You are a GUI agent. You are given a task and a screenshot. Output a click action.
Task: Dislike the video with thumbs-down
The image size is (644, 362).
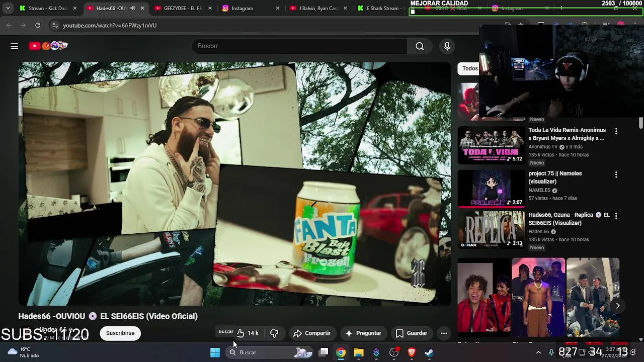click(274, 333)
